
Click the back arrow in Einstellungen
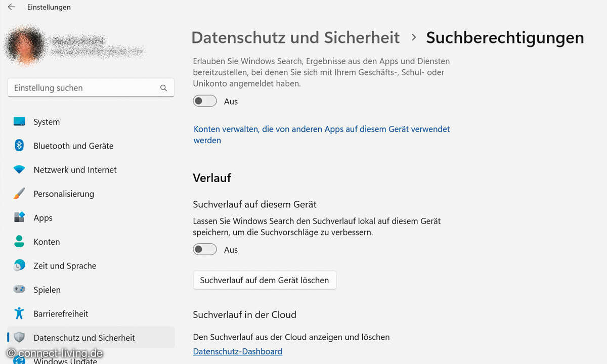11,7
